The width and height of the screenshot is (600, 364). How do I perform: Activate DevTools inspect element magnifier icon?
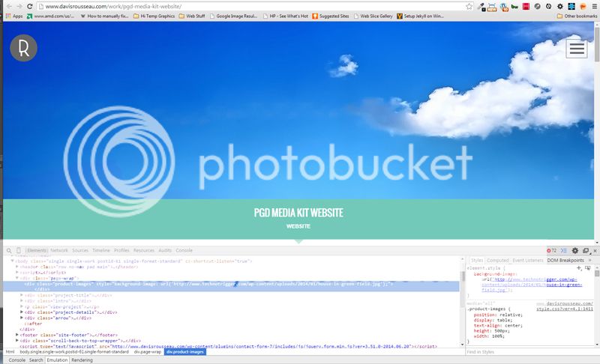[9, 250]
